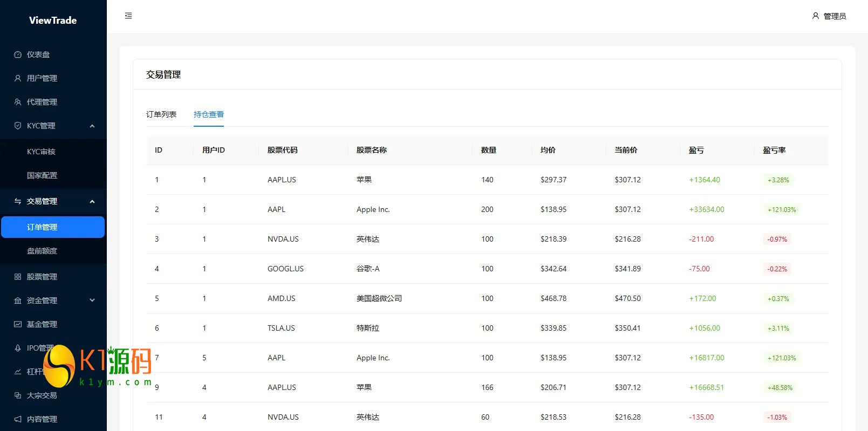The height and width of the screenshot is (431, 868).
Task: Click the 美国超微公司 stock name cell
Action: pos(379,298)
